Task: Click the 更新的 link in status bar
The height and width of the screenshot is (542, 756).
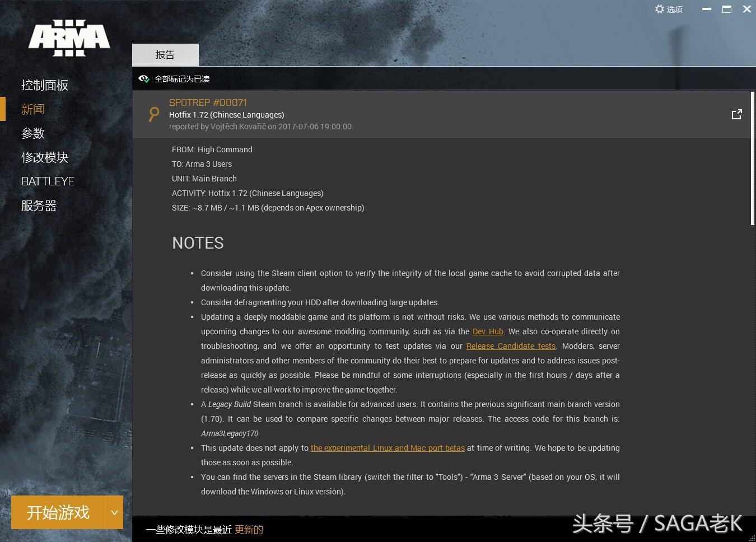Action: tap(249, 529)
